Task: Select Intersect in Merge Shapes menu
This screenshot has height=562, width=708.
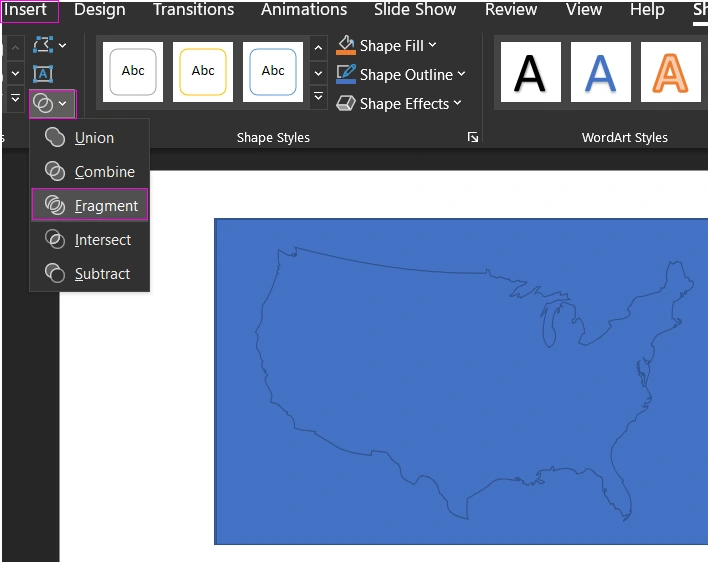Action: [89, 240]
